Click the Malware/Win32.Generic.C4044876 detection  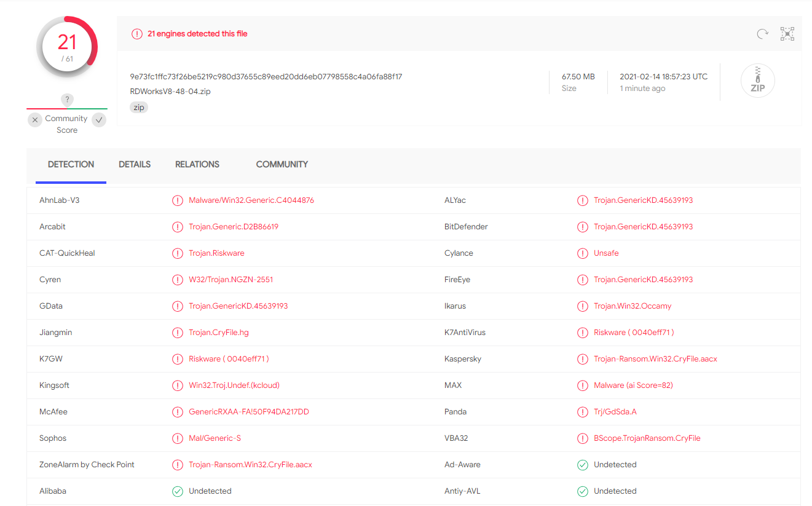[251, 200]
